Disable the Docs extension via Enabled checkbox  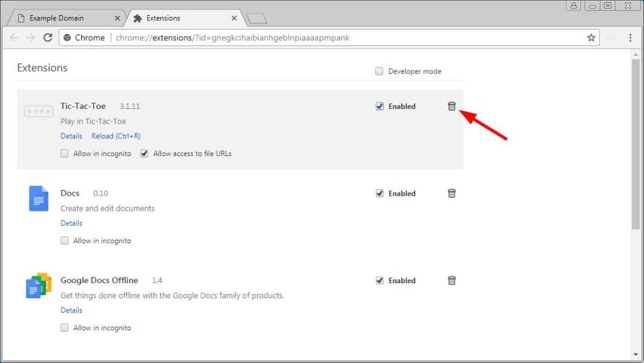(x=380, y=193)
